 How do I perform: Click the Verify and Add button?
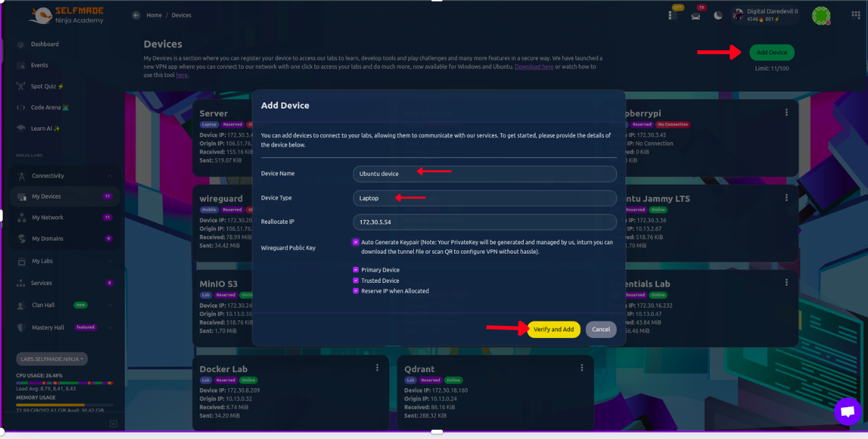553,329
